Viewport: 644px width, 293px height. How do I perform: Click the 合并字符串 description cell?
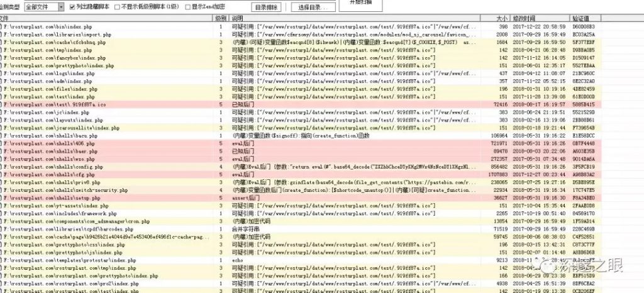pos(245,229)
